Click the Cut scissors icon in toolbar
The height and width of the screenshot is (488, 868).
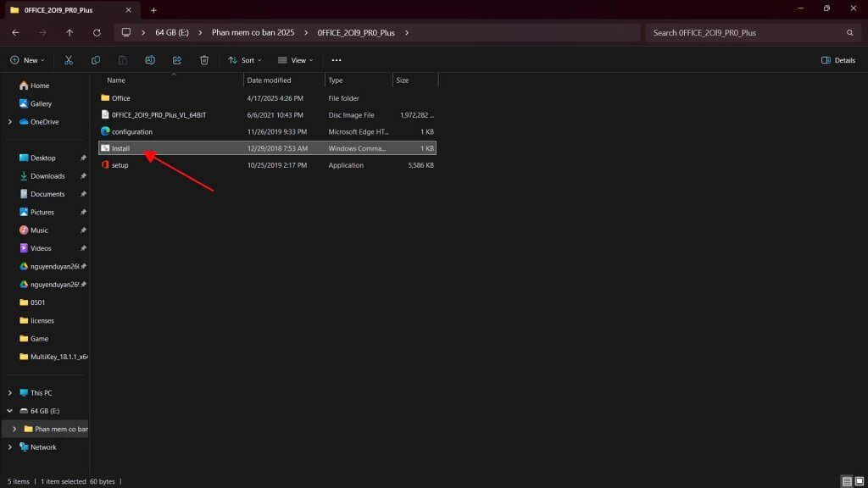(69, 60)
